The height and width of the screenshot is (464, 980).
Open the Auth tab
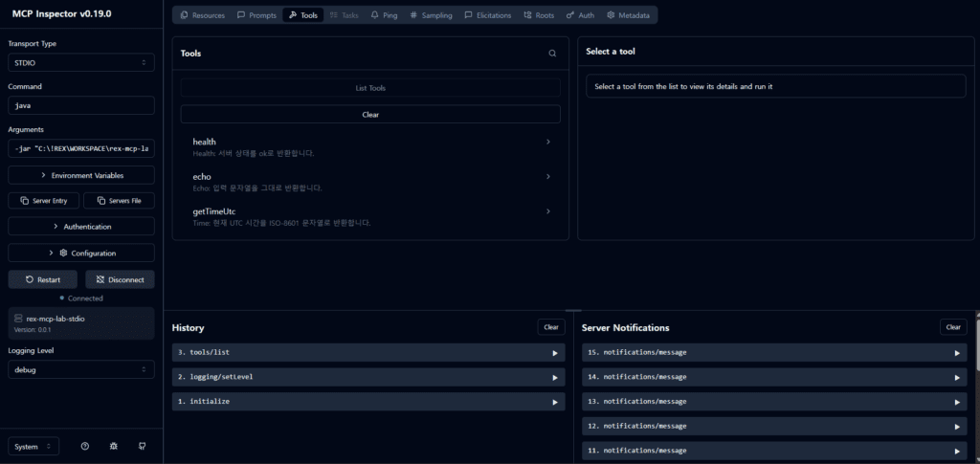pos(580,15)
